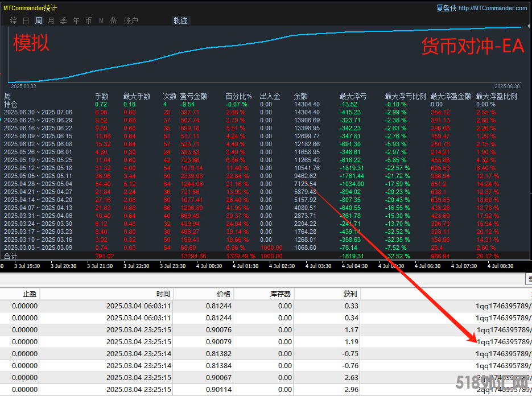The height and width of the screenshot is (396, 532).
Task: Select week row 2025.05.26 ~ 2025.06.01
Action: pos(265,152)
